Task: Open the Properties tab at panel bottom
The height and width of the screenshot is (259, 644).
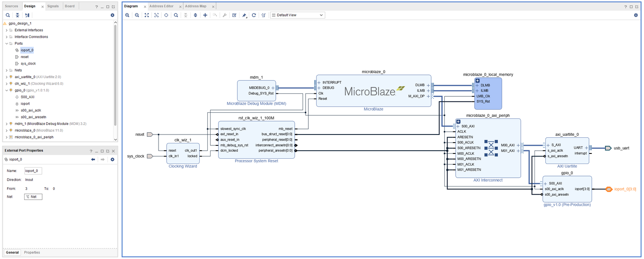Action: (32, 253)
